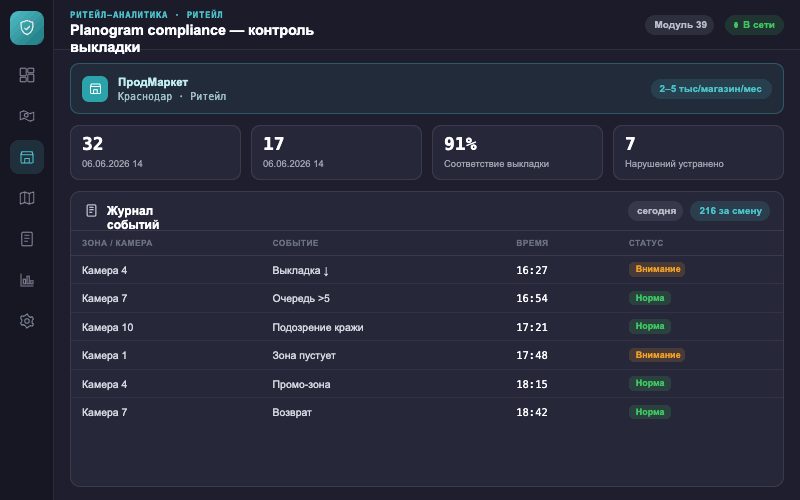Screen dimensions: 800x500
Task: Click Норма status at 17:21 row
Action: coord(649,326)
